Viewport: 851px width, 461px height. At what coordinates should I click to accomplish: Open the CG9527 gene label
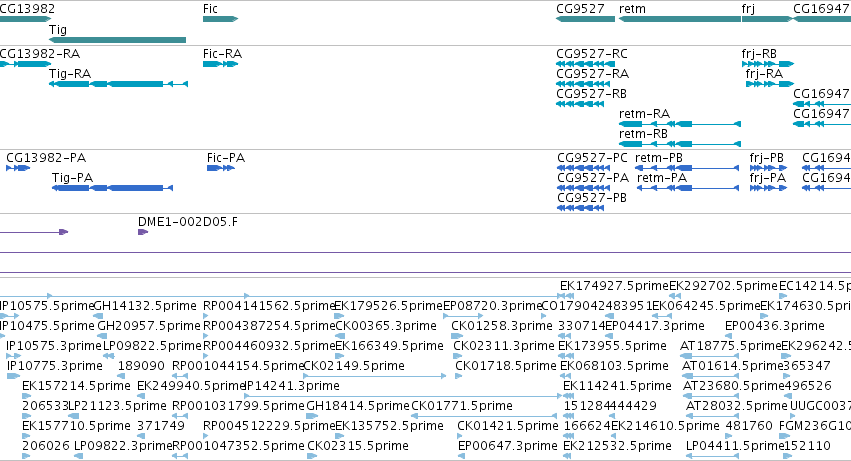tap(580, 9)
